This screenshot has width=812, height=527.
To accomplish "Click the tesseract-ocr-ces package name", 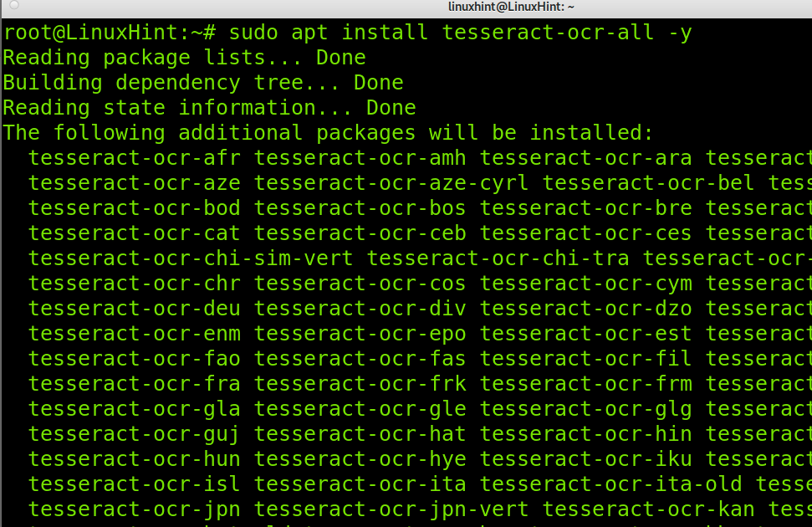I will 585,233.
